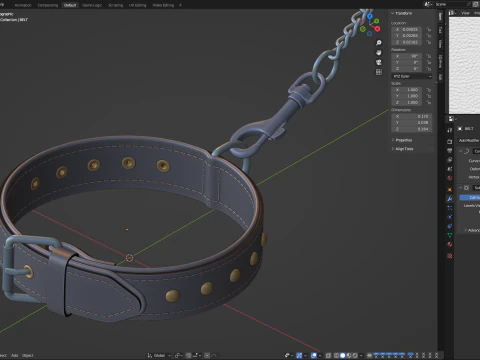Select material preview shading icon
The image size is (480, 360).
[x=349, y=355]
